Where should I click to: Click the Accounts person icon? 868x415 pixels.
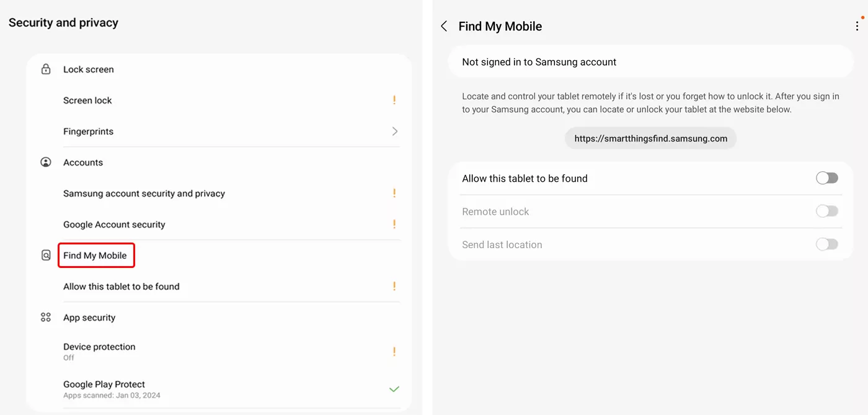pos(46,162)
